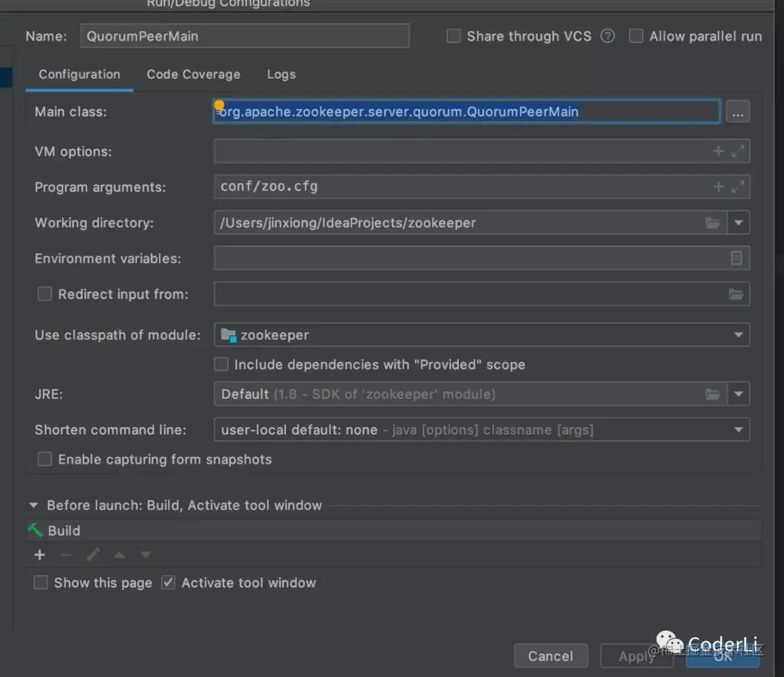
Task: Browse folder for the JRE field
Action: [713, 394]
